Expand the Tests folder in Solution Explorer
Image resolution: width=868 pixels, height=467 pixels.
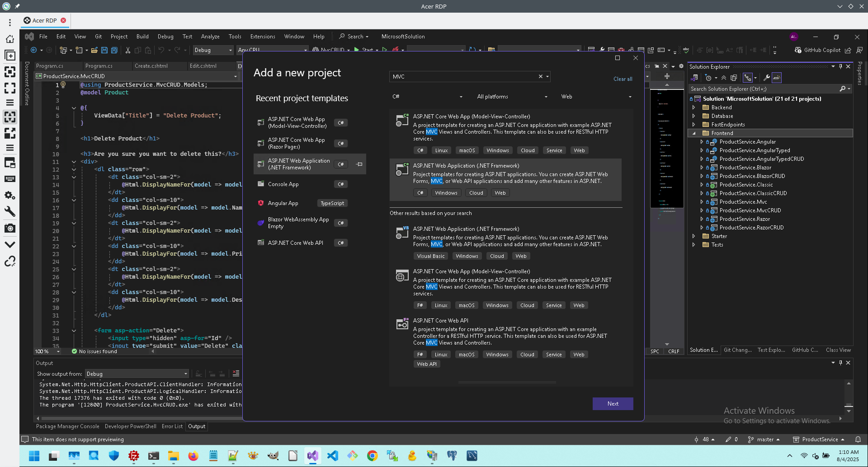(x=694, y=245)
